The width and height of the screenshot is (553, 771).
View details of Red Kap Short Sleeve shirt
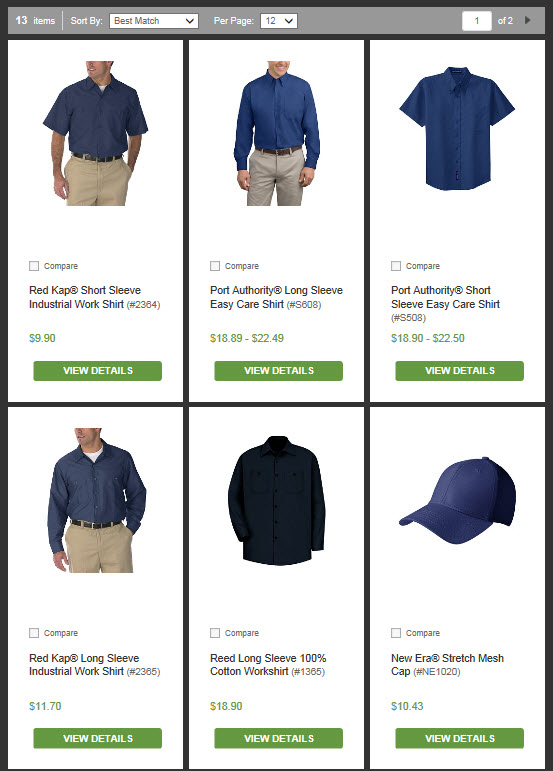click(x=97, y=371)
